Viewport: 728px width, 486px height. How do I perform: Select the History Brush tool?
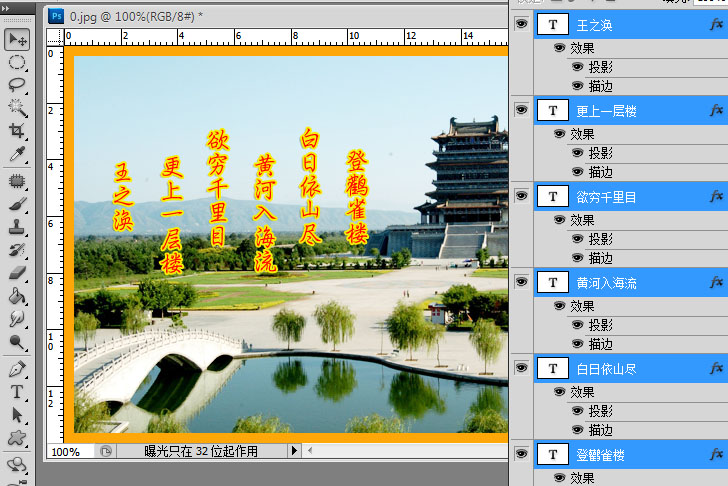tap(17, 249)
